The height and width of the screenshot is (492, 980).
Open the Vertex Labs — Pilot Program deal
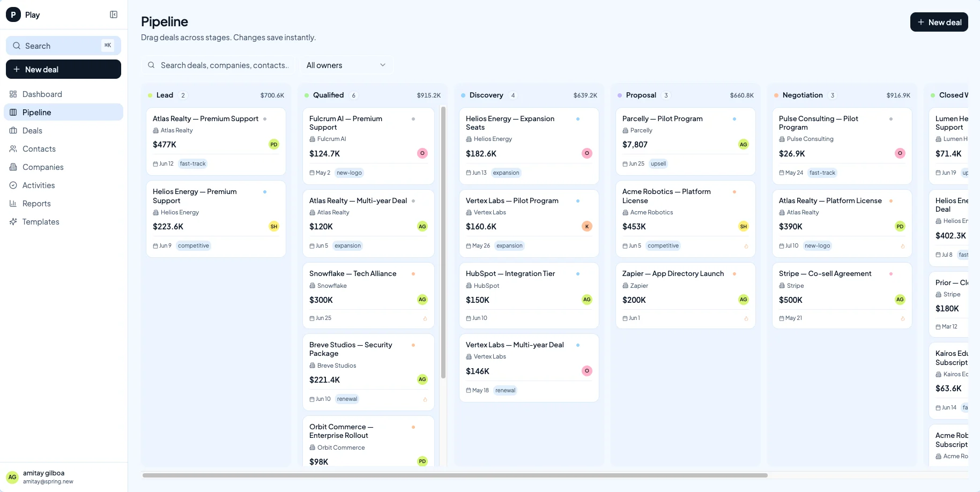click(x=529, y=223)
